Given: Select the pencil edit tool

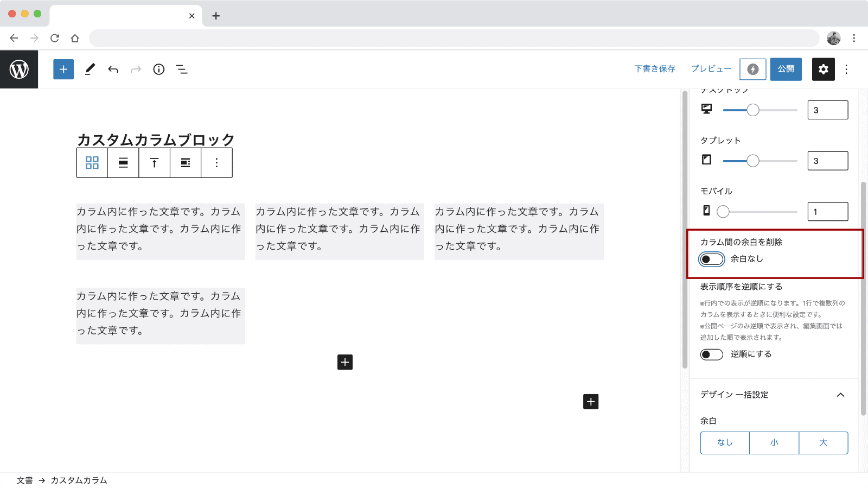Looking at the screenshot, I should [x=90, y=69].
